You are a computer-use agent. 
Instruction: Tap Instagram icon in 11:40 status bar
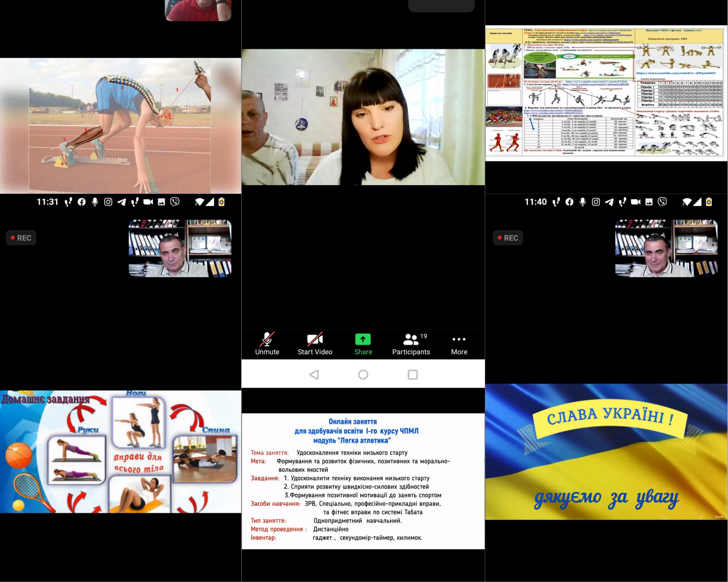tap(596, 202)
